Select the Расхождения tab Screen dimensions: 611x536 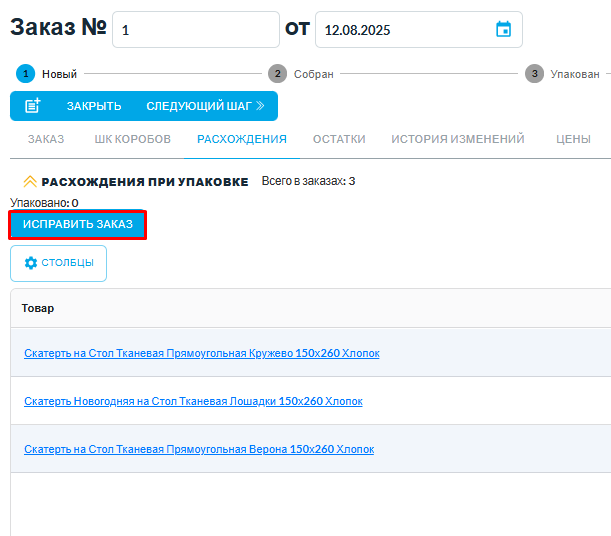point(242,140)
